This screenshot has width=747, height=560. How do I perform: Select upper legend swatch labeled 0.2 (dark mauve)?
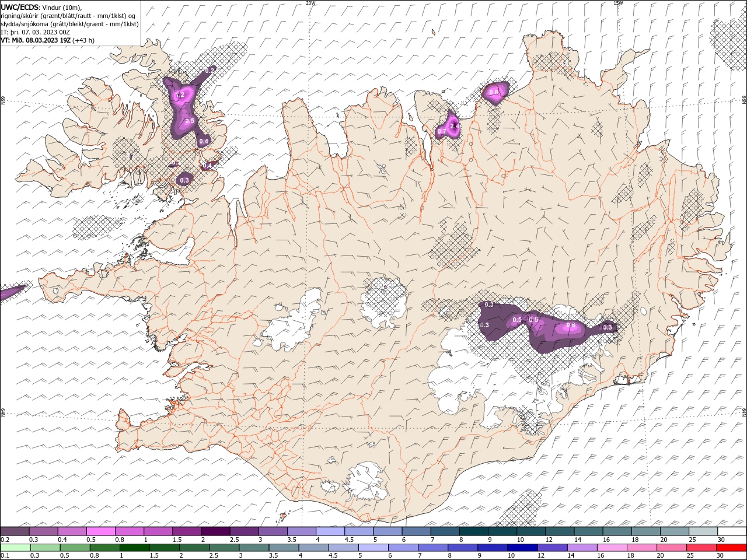(x=15, y=531)
